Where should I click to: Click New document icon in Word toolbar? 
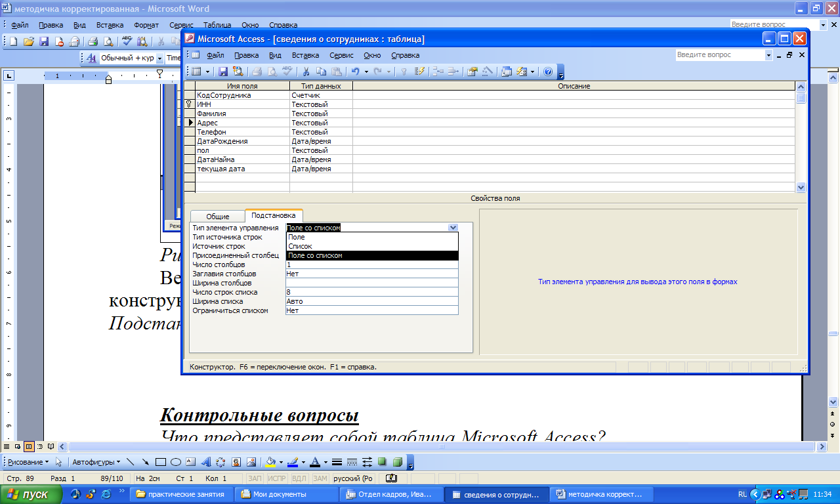coord(13,41)
